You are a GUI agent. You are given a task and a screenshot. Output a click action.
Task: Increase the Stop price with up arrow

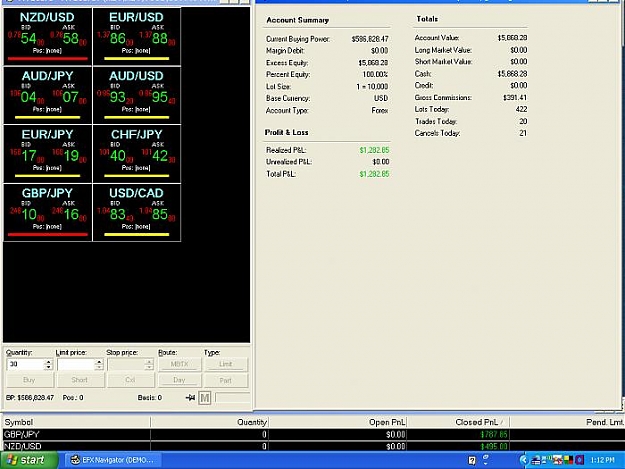tap(149, 362)
